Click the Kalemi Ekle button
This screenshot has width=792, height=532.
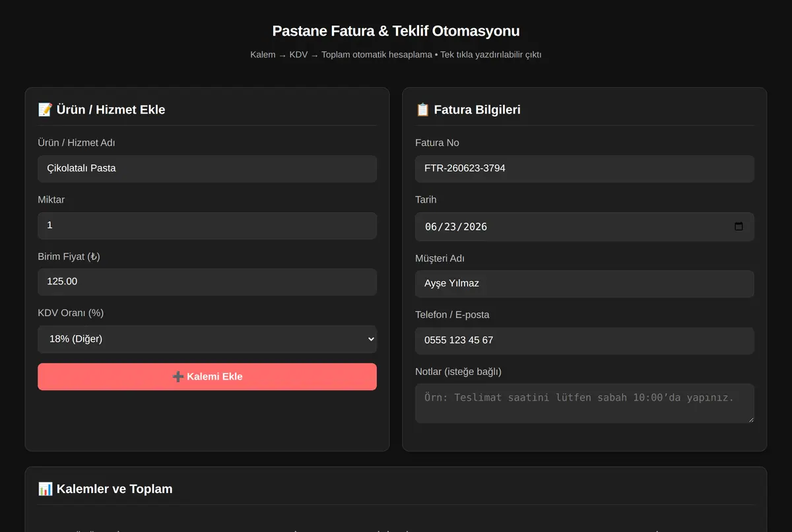pos(207,376)
